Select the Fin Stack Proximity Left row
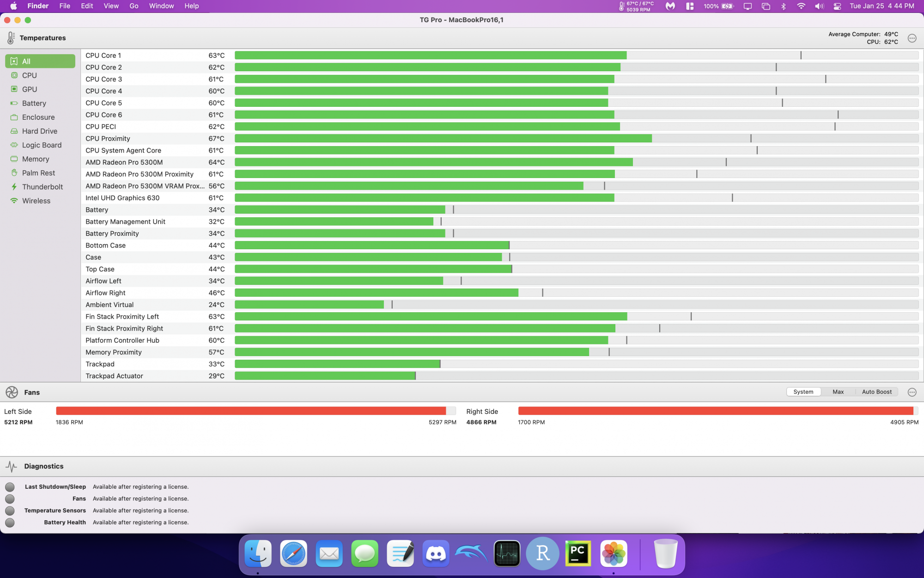Screen dimensions: 924x578 [x=502, y=317]
